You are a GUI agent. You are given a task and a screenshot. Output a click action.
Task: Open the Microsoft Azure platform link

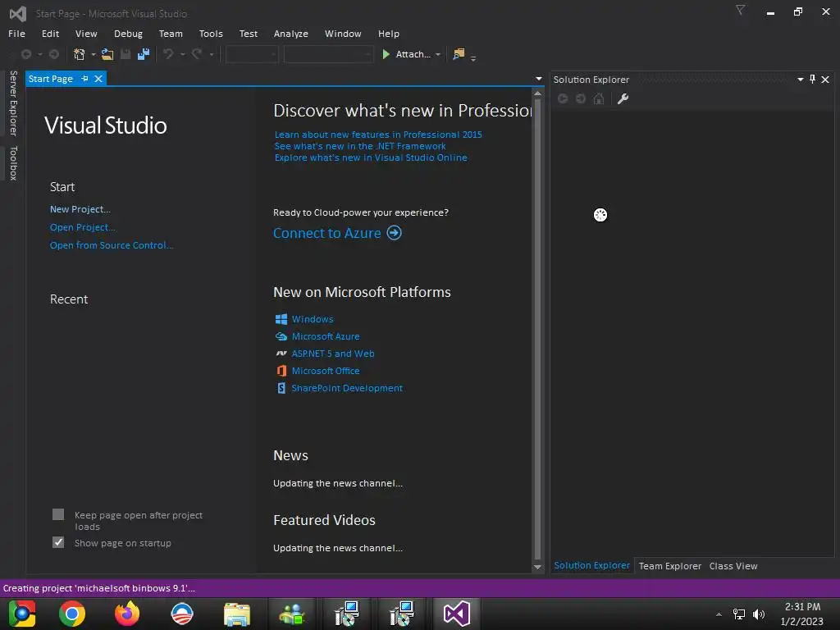326,336
